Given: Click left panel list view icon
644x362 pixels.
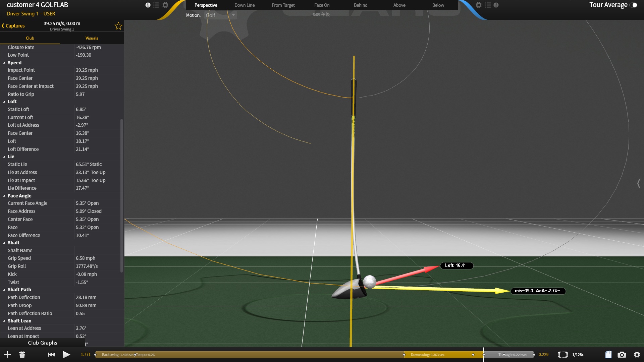Looking at the screenshot, I should 156,5.
